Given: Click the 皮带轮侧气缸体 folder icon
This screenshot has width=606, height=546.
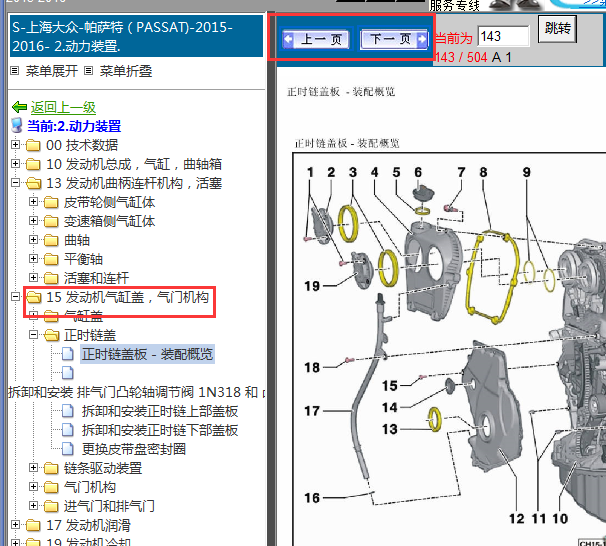Looking at the screenshot, I should click(51, 202).
